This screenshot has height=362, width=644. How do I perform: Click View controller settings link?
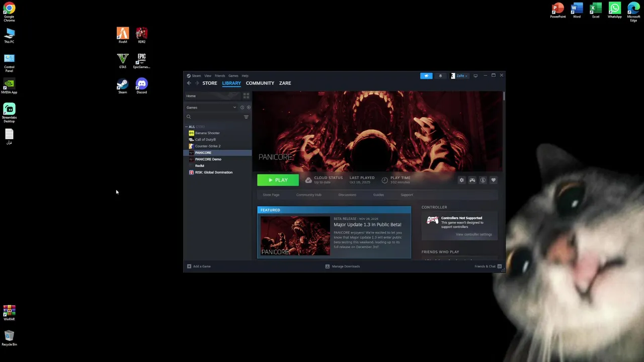coord(474,234)
